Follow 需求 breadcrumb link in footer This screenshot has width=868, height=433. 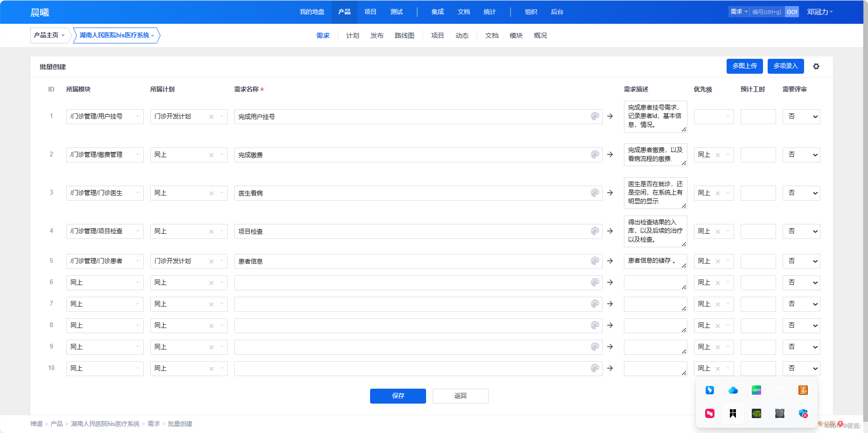pos(154,424)
